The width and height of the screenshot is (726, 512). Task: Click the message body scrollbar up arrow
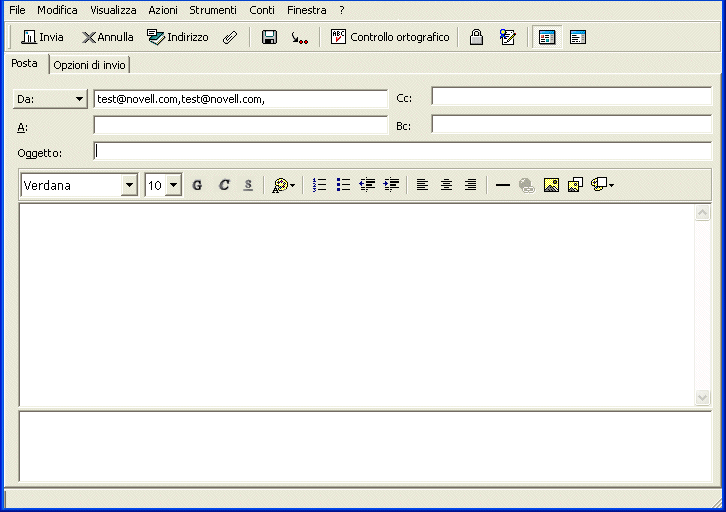702,213
